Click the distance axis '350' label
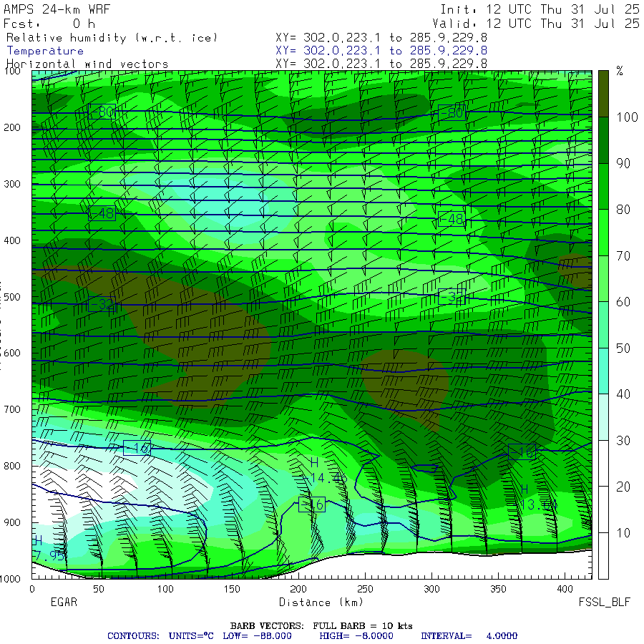The height and width of the screenshot is (644, 644). tap(498, 590)
